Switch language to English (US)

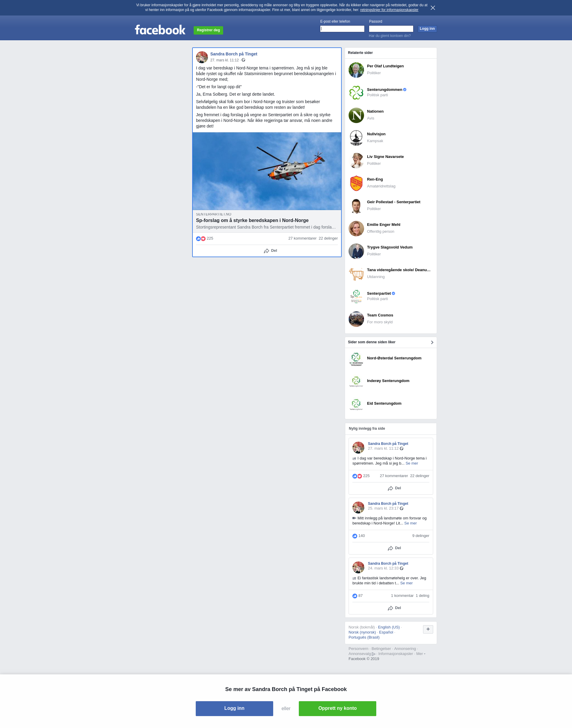pyautogui.click(x=388, y=627)
